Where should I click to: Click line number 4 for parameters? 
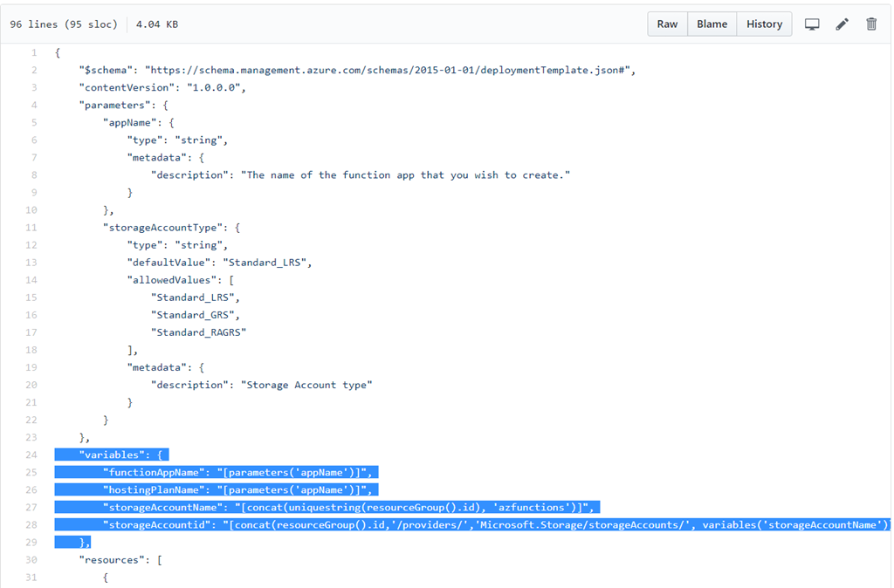(x=33, y=105)
